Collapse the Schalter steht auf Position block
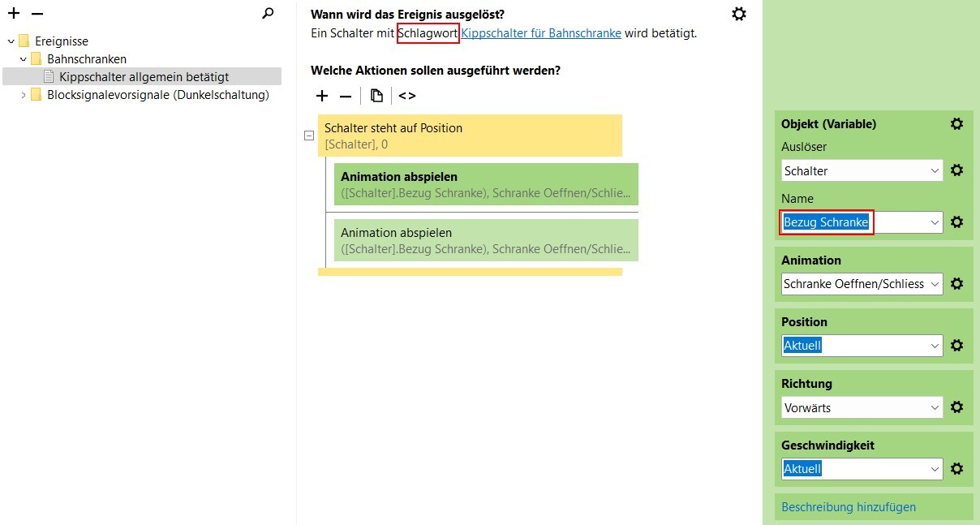Image resolution: width=980 pixels, height=525 pixels. pyautogui.click(x=308, y=136)
